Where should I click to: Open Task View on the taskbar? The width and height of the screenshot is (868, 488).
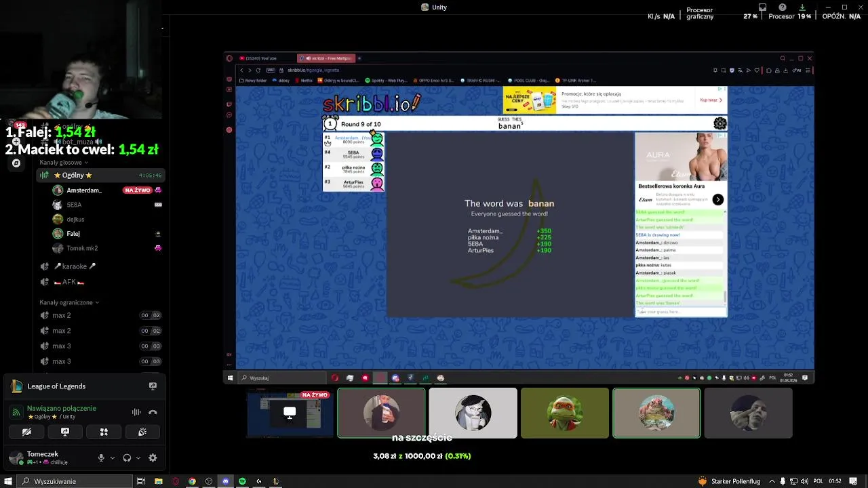141,481
